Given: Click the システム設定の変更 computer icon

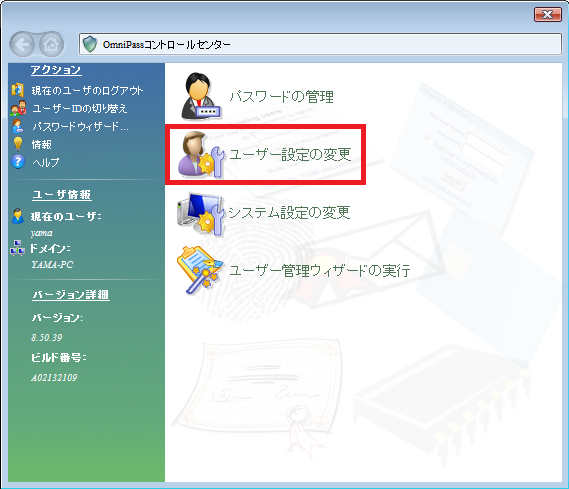Looking at the screenshot, I should coord(201,214).
